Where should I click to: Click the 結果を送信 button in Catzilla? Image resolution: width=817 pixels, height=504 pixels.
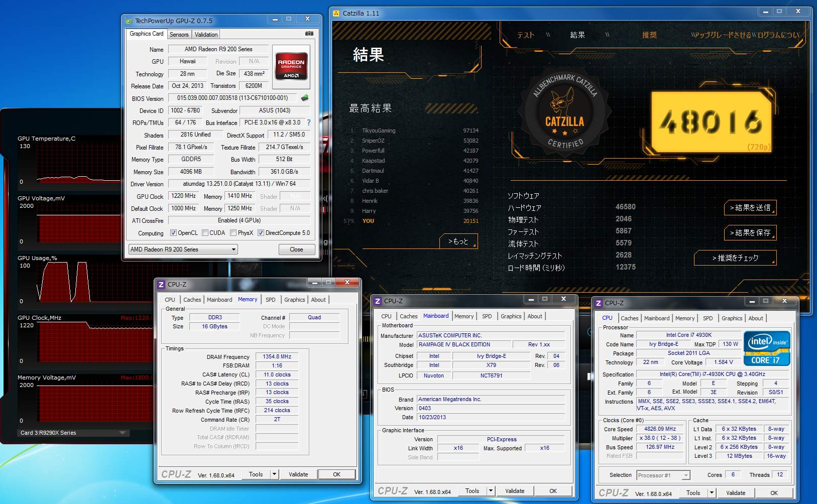pos(751,208)
